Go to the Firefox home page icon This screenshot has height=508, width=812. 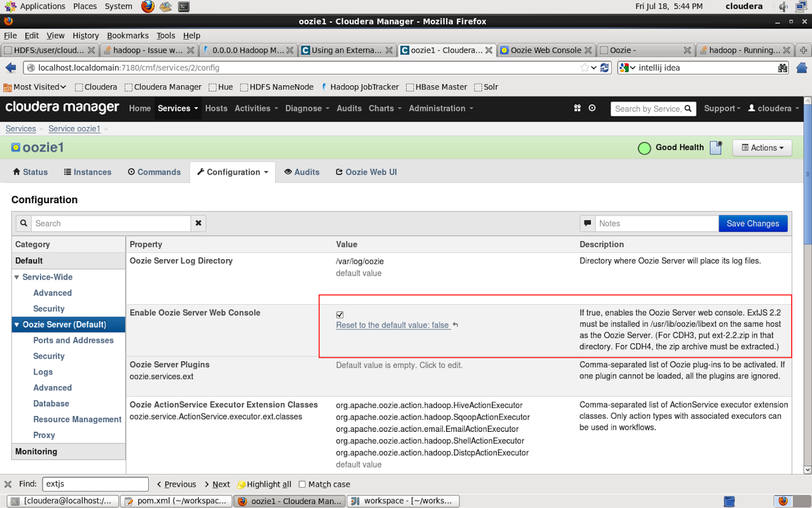coord(802,68)
